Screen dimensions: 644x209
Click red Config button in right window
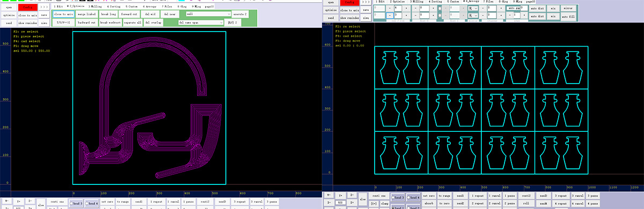(350, 3)
